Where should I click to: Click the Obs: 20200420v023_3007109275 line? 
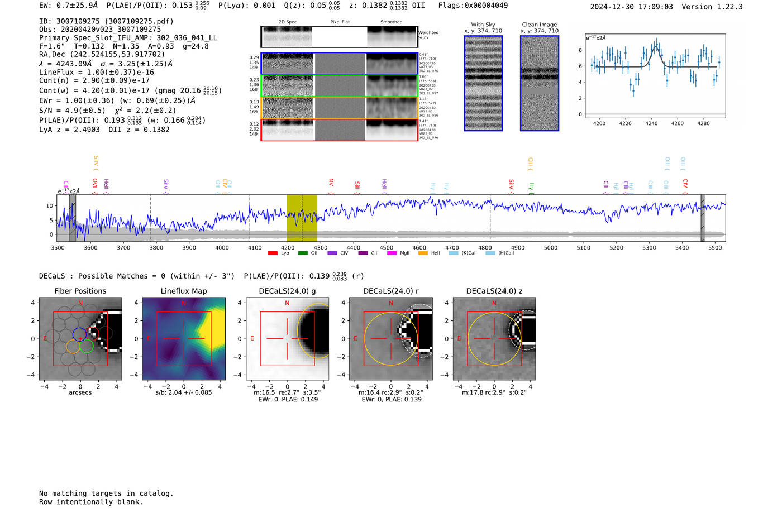tap(100, 30)
